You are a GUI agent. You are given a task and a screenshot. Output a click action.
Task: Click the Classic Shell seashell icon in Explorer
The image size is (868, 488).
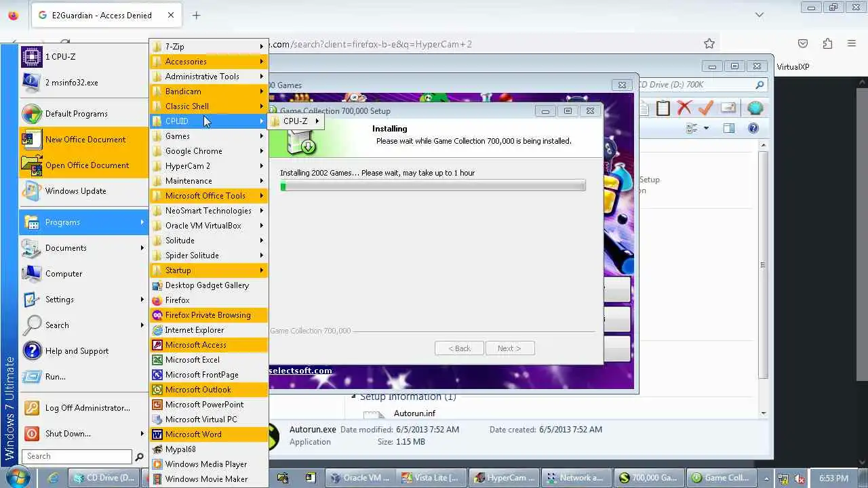tap(755, 108)
